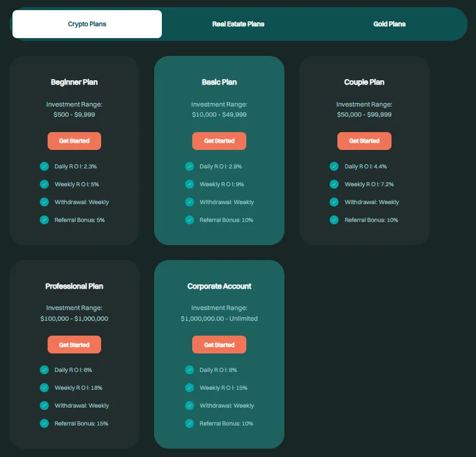476x457 pixels.
Task: Click the Professional Plan investment range text
Action: [74, 319]
